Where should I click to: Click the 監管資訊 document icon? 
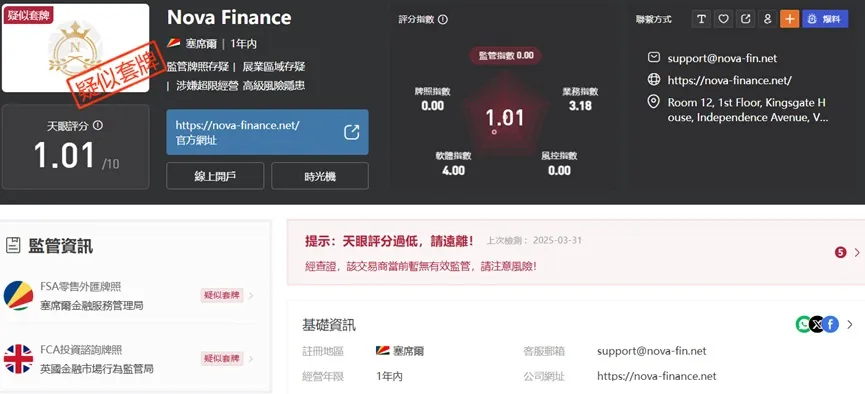click(13, 246)
